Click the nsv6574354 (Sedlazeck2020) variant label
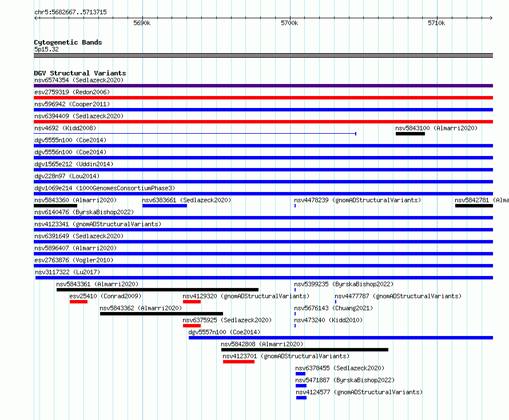509x420 pixels. 79,80
